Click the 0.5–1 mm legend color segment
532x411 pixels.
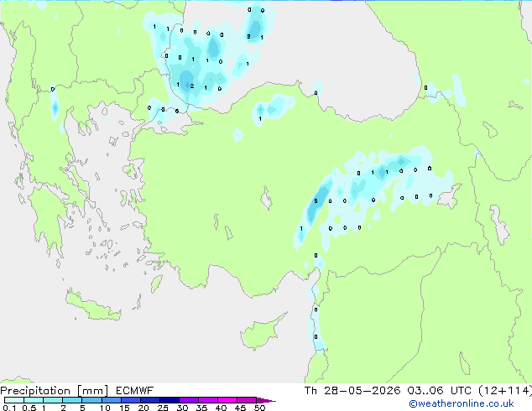coord(34,400)
